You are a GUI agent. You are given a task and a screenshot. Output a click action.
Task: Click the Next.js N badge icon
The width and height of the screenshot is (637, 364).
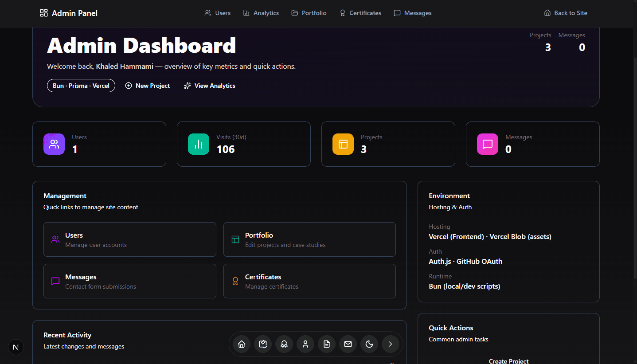tap(16, 347)
